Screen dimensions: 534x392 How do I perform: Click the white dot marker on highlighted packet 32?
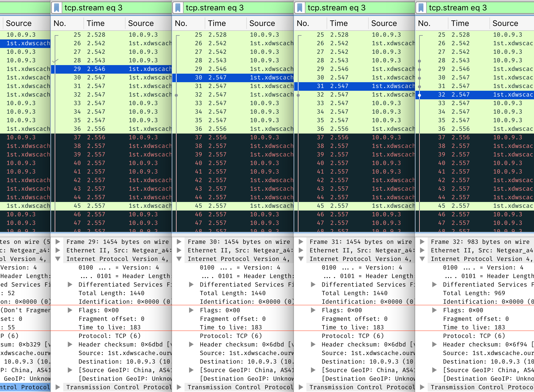(x=419, y=95)
